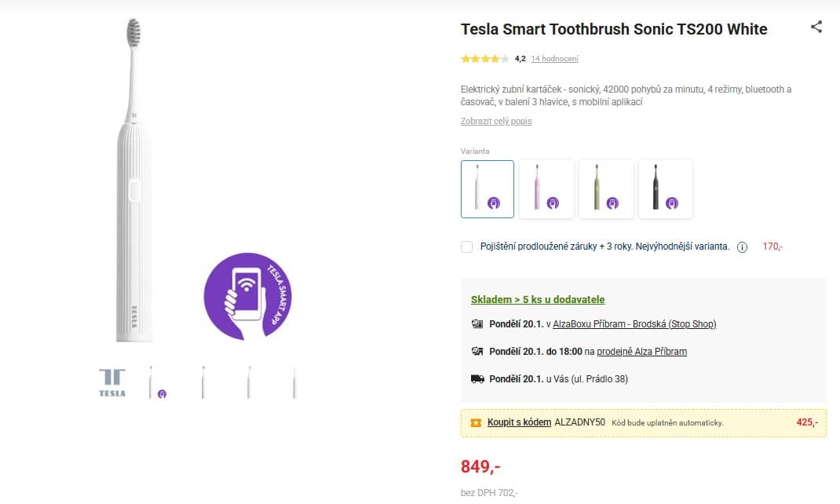Viewport: 840px width, 504px height.
Task: Click the yellow discount code star icon
Action: point(475,422)
